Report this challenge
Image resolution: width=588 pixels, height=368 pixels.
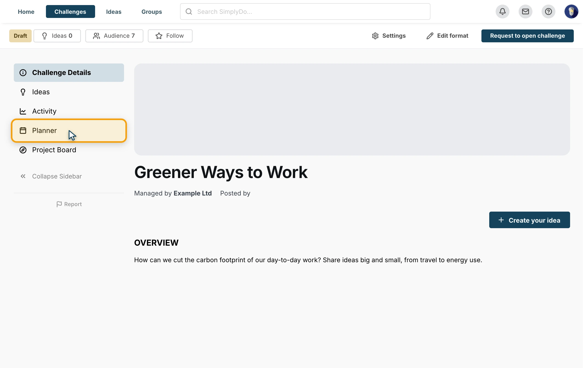click(x=69, y=204)
